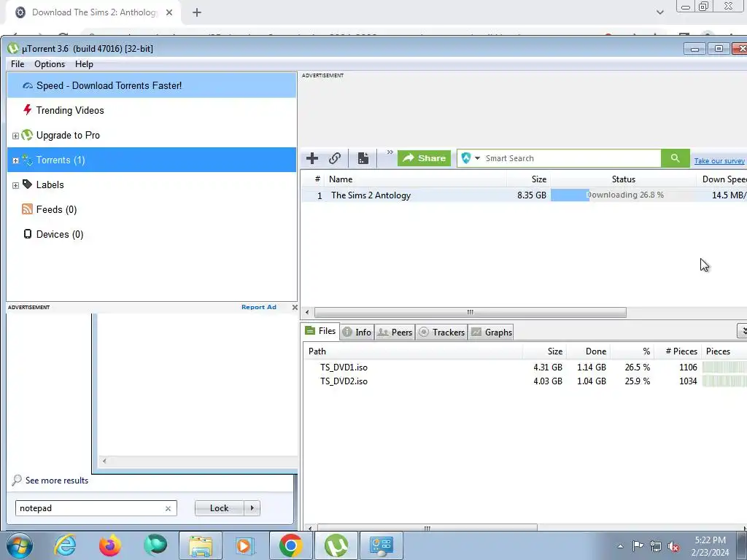Open Firefox from the taskbar
The image size is (747, 560).
[110, 545]
